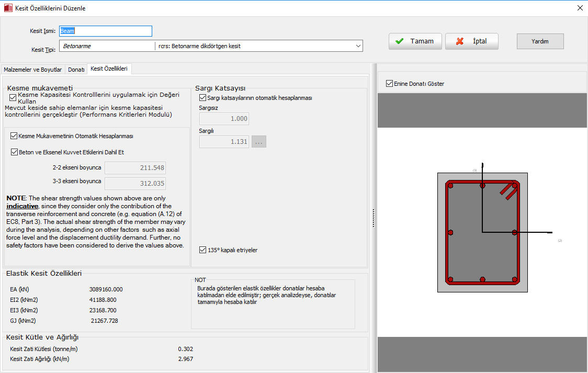Switch to Malzemeler ve Boyutlar tab
The image size is (588, 373).
[x=32, y=70]
